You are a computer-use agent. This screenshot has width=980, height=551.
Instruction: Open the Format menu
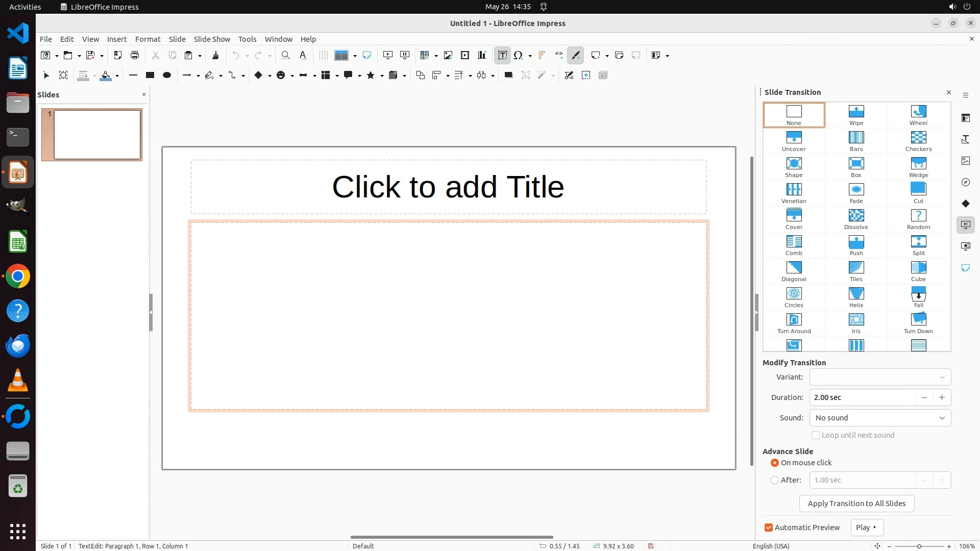[x=148, y=39]
